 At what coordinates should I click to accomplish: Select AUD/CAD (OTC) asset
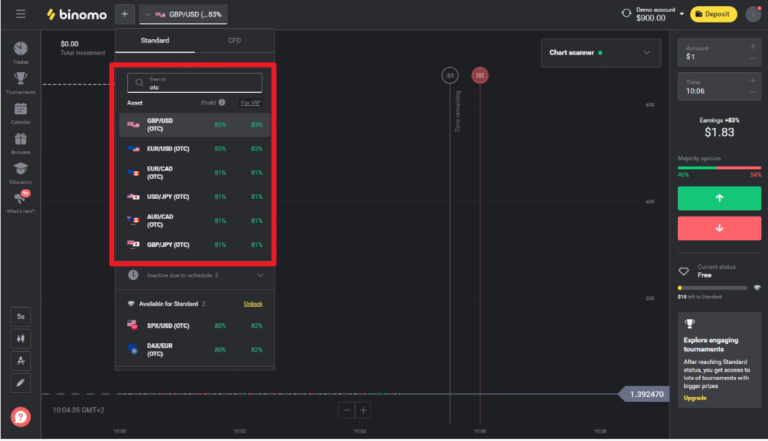[194, 220]
